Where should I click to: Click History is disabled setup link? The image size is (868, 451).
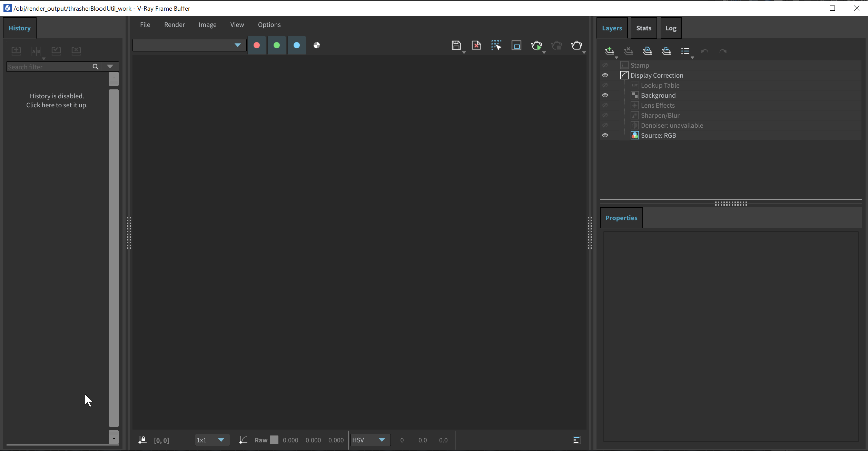57,100
